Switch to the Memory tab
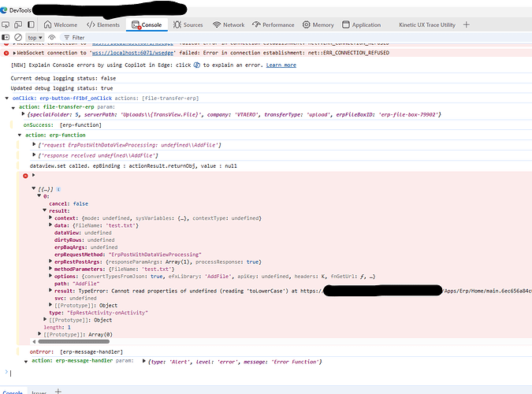The height and width of the screenshot is (394, 532). tap(318, 24)
